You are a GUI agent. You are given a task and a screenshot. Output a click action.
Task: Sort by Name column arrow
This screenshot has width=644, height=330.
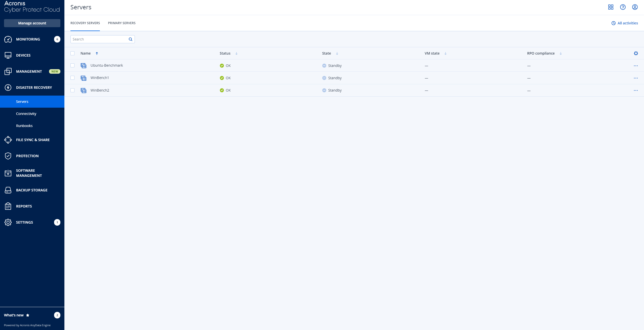tap(97, 53)
